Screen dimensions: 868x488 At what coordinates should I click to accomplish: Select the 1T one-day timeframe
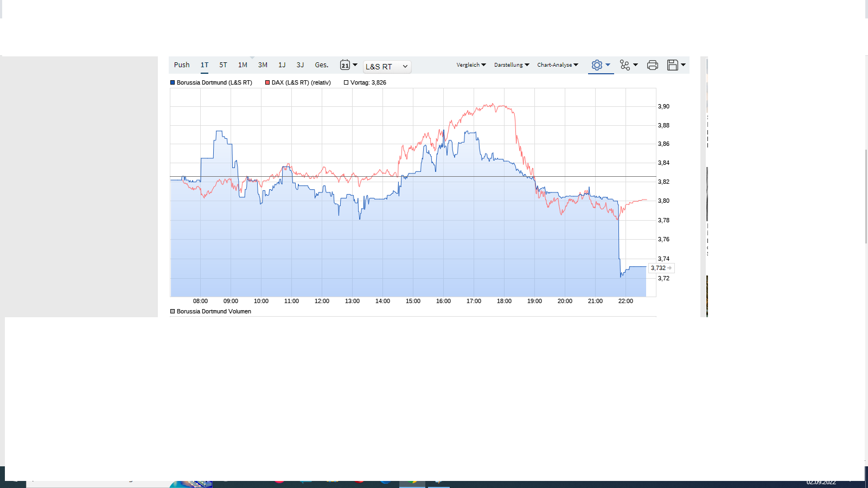(205, 65)
